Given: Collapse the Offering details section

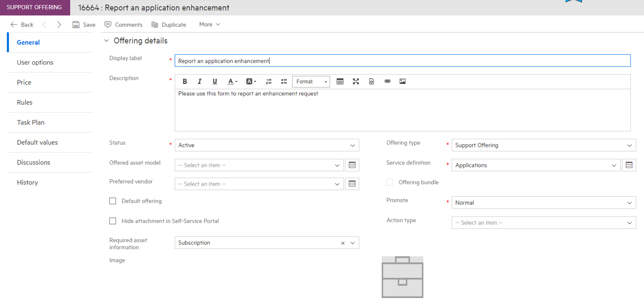Looking at the screenshot, I should point(106,41).
